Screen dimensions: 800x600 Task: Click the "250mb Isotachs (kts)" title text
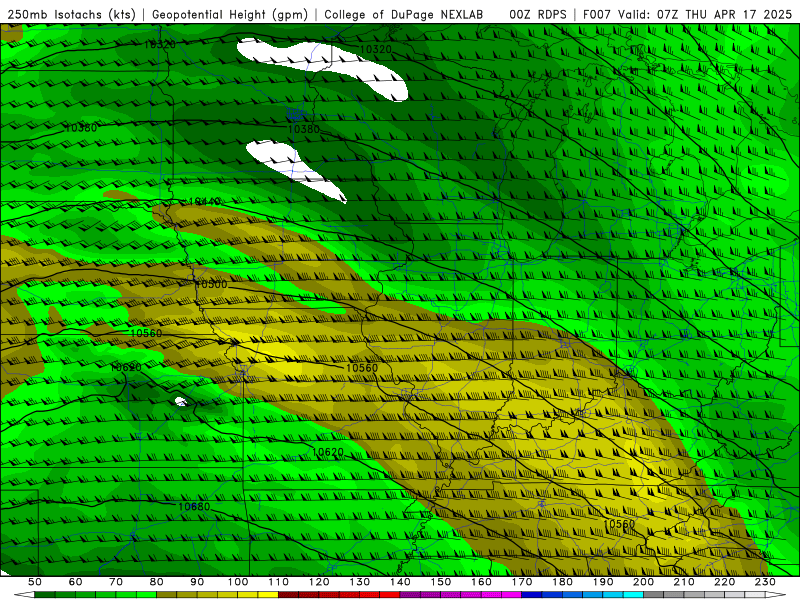[71, 14]
